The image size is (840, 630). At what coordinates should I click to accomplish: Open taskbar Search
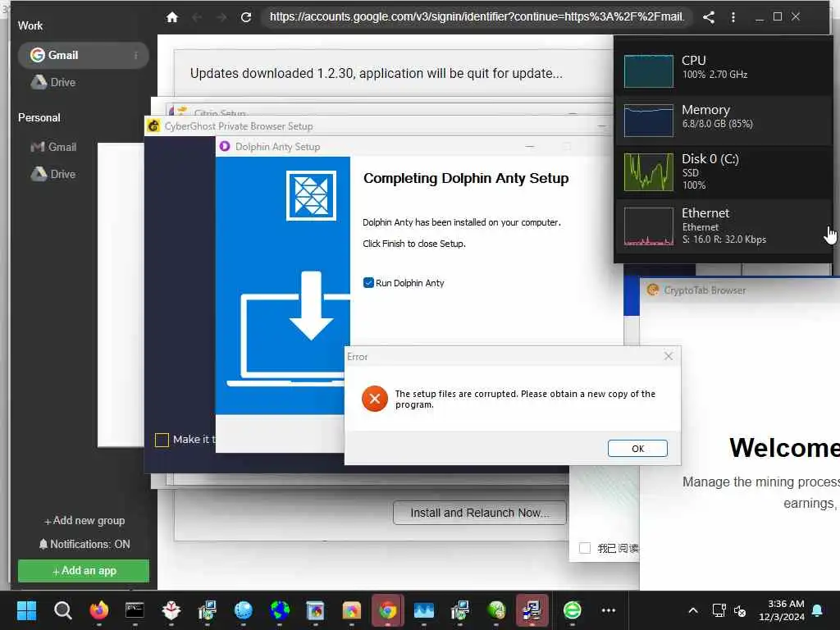(x=62, y=610)
